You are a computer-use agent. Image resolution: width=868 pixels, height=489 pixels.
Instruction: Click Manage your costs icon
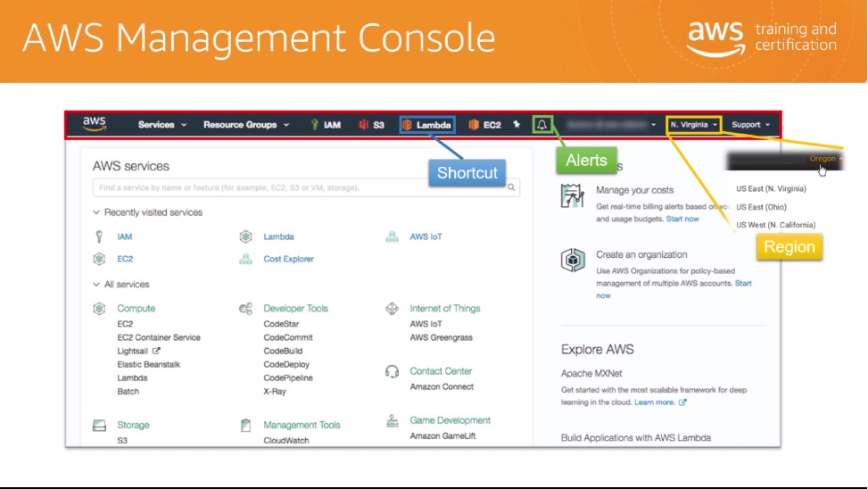(573, 196)
